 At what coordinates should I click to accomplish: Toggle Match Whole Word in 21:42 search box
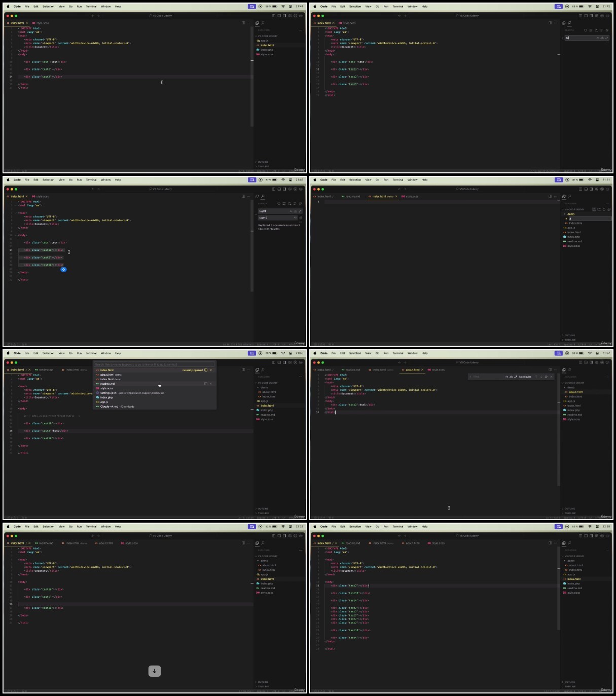point(602,38)
